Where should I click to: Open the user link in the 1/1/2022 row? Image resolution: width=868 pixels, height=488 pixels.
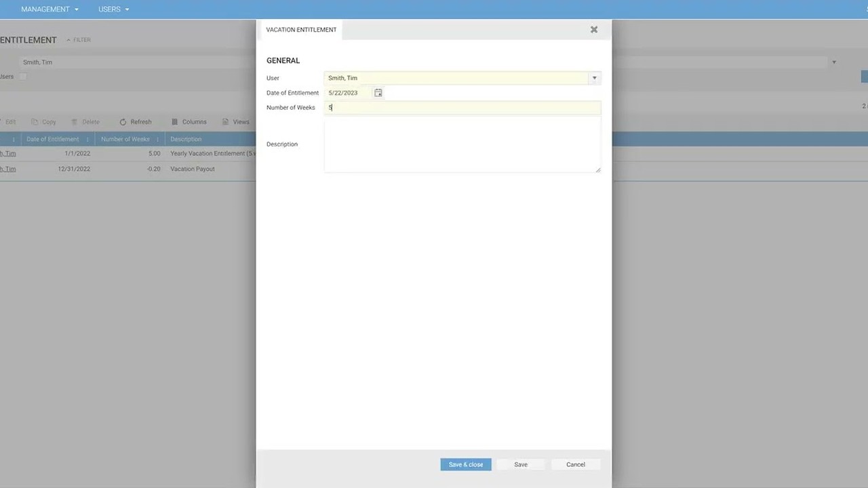(7, 154)
